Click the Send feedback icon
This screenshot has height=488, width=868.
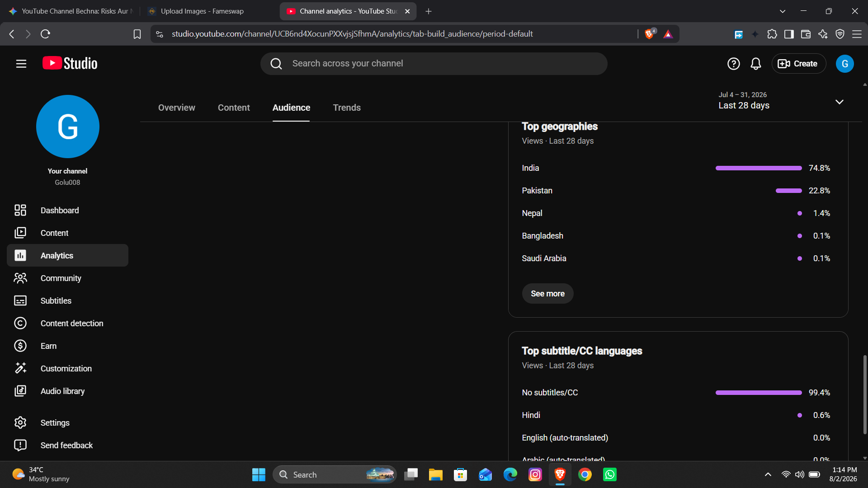[20, 445]
